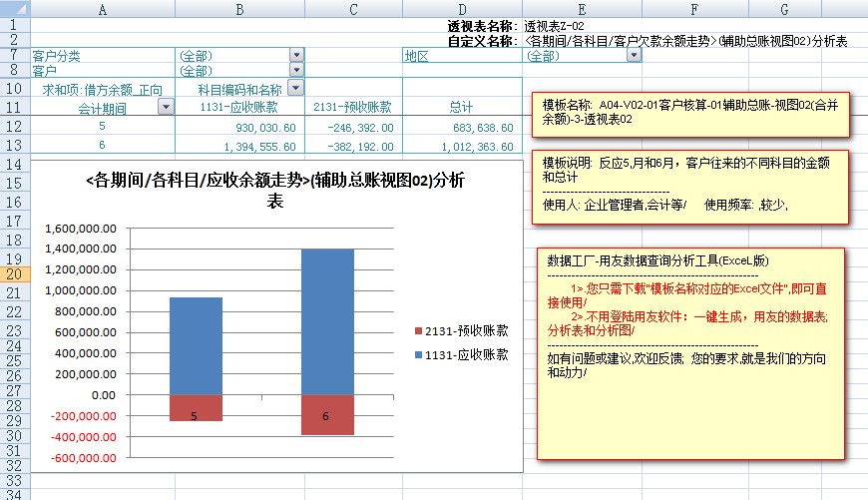The height and width of the screenshot is (500, 868).
Task: Click the 数据工厂 description note box
Action: (x=690, y=353)
